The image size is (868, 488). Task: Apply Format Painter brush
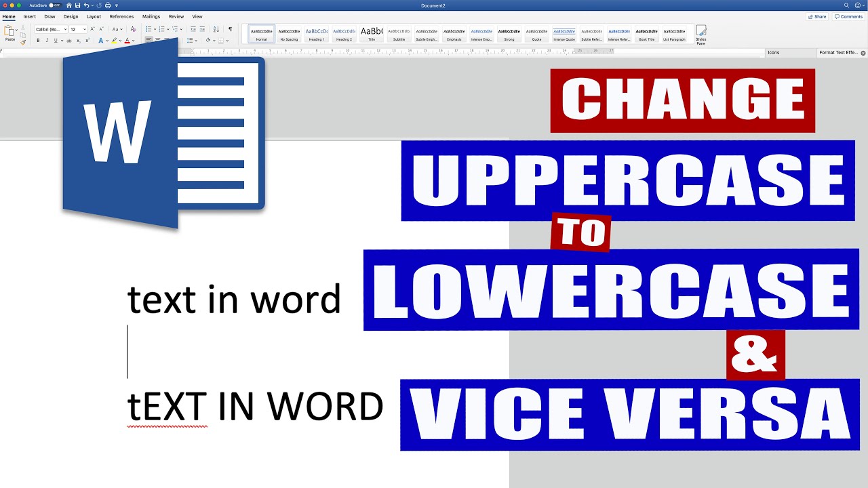(x=23, y=42)
